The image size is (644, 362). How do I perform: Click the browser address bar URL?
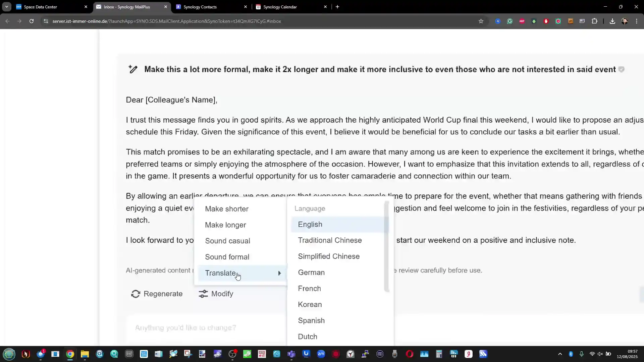167,21
